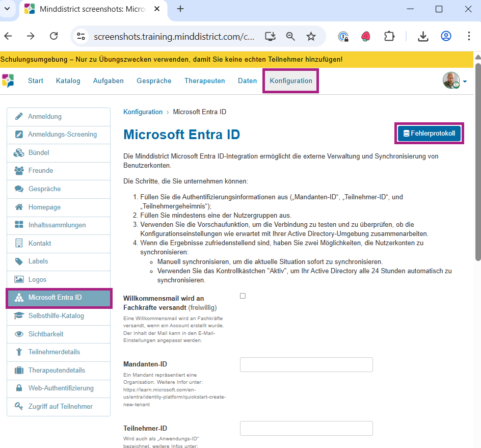The width and height of the screenshot is (481, 448).
Task: Open the browser zoom magnifier icon
Action: (290, 36)
